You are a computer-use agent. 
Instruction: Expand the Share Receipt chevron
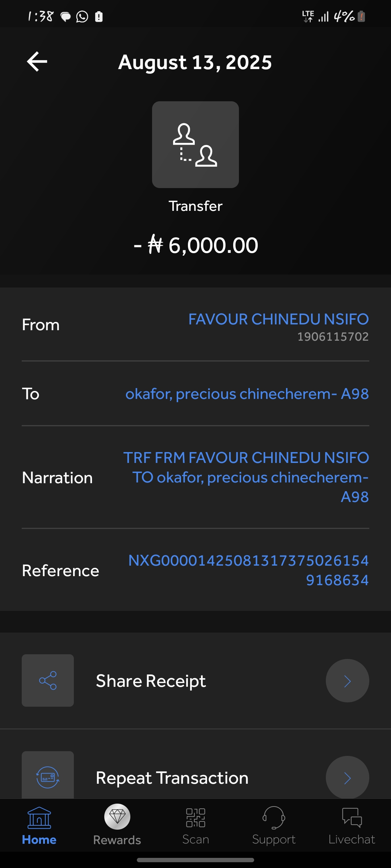(x=347, y=681)
